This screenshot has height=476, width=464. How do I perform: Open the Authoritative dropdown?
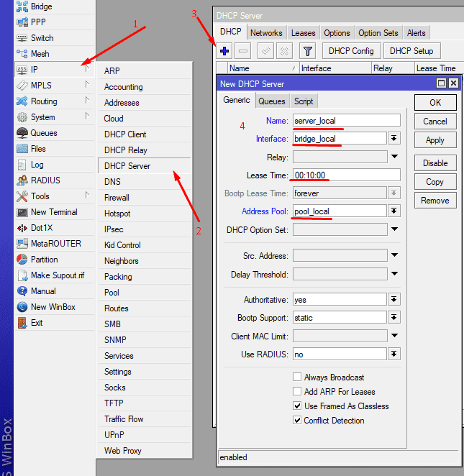(394, 300)
